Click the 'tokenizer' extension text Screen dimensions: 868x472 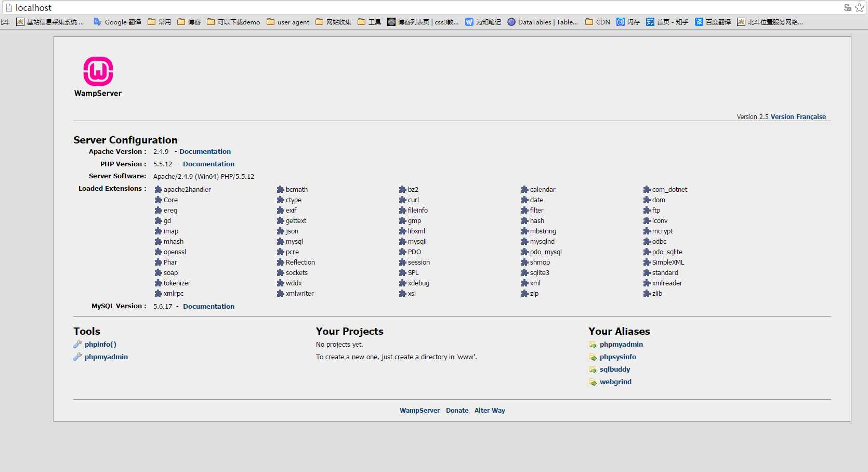[x=177, y=283]
